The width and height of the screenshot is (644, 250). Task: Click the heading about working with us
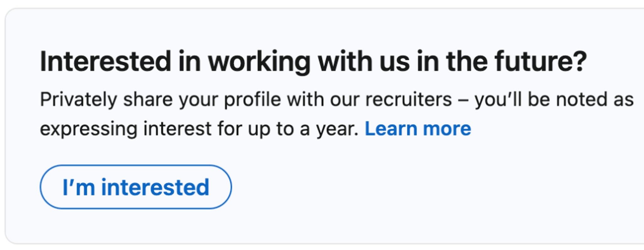(313, 61)
